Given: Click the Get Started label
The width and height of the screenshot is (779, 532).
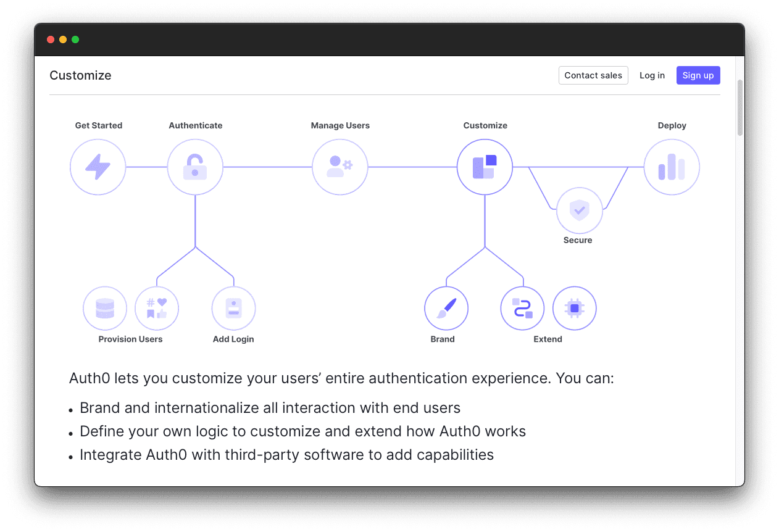Looking at the screenshot, I should pyautogui.click(x=99, y=125).
